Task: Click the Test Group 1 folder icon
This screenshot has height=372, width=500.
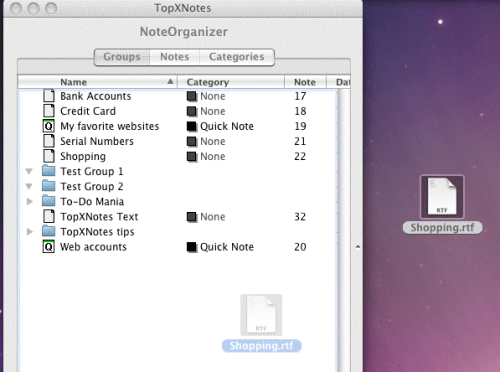Action: [x=49, y=171]
